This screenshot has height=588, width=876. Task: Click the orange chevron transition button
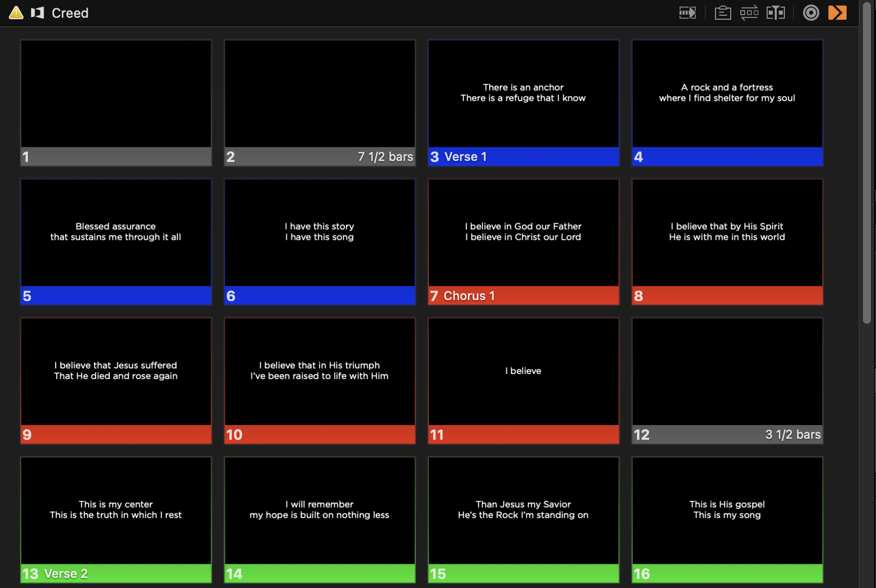point(837,13)
